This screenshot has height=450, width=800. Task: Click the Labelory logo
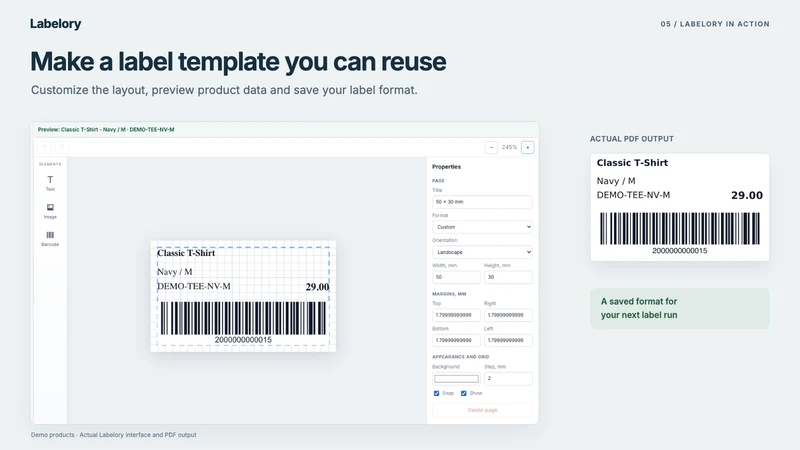click(56, 23)
